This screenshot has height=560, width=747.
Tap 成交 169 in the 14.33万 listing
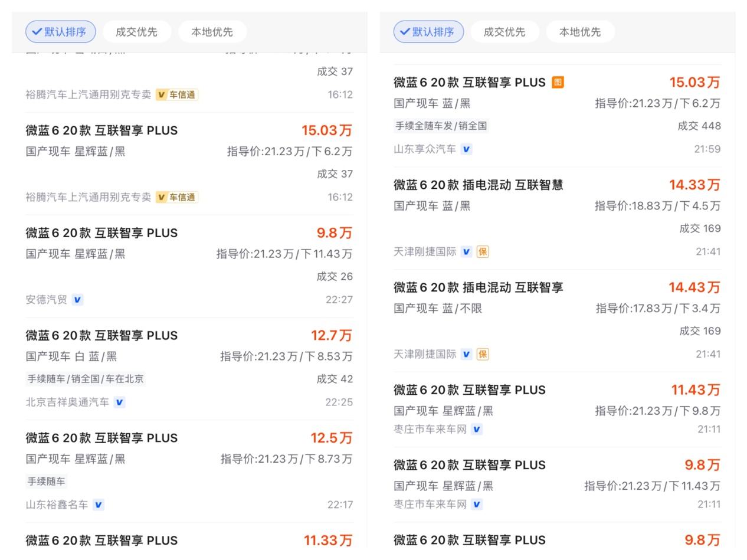pyautogui.click(x=700, y=229)
